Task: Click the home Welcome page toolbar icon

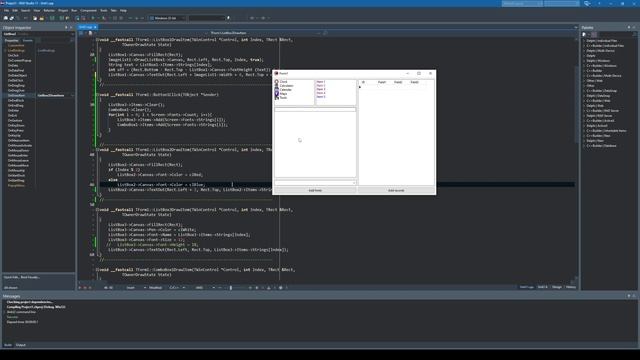Action: click(x=6, y=18)
